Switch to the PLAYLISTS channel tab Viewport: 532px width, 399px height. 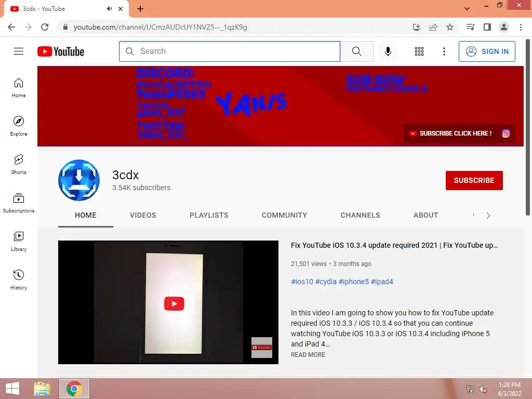click(x=209, y=216)
